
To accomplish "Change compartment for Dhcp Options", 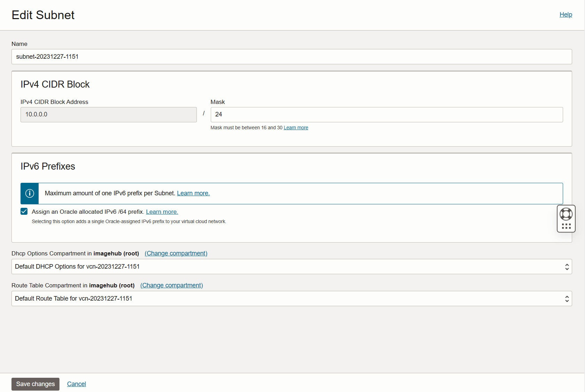I will pyautogui.click(x=176, y=253).
